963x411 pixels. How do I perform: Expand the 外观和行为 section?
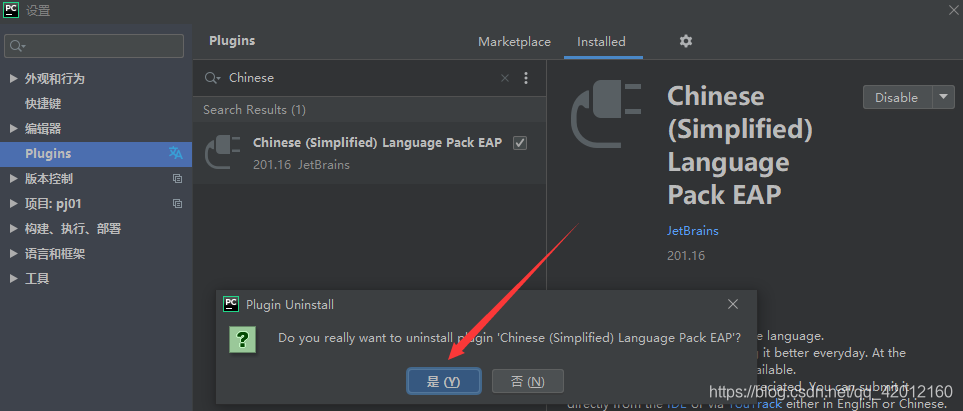tap(14, 79)
